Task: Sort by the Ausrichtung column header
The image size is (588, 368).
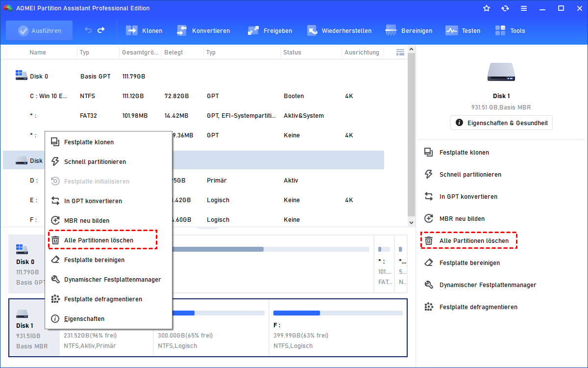Action: click(362, 53)
